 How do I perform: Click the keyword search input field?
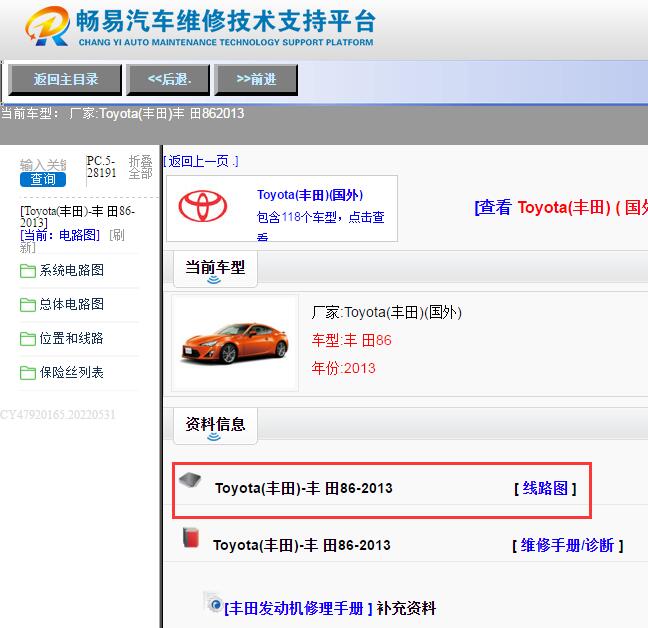(43, 165)
